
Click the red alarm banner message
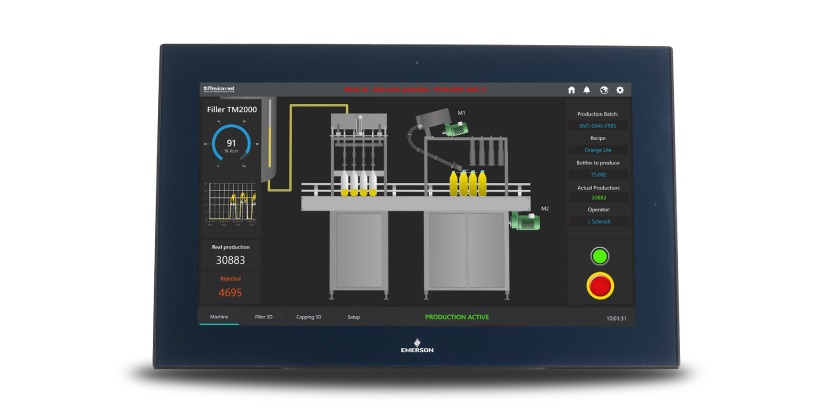point(415,90)
